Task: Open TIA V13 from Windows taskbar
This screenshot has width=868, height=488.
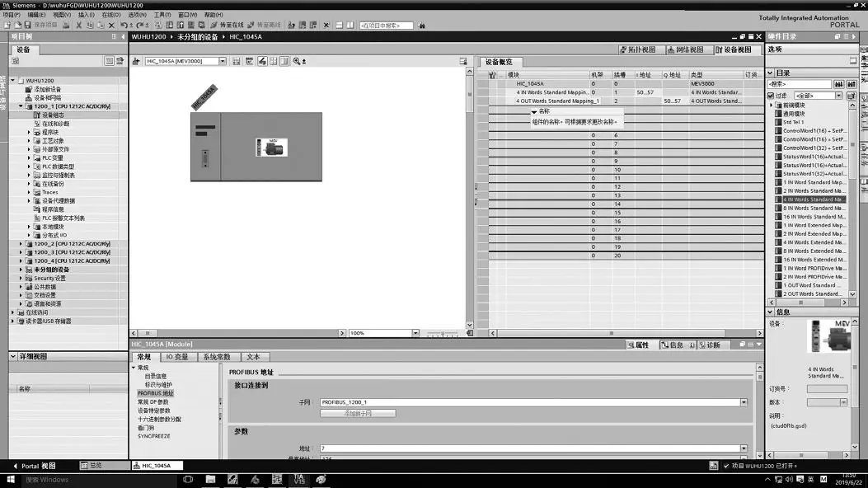Action: [298, 479]
